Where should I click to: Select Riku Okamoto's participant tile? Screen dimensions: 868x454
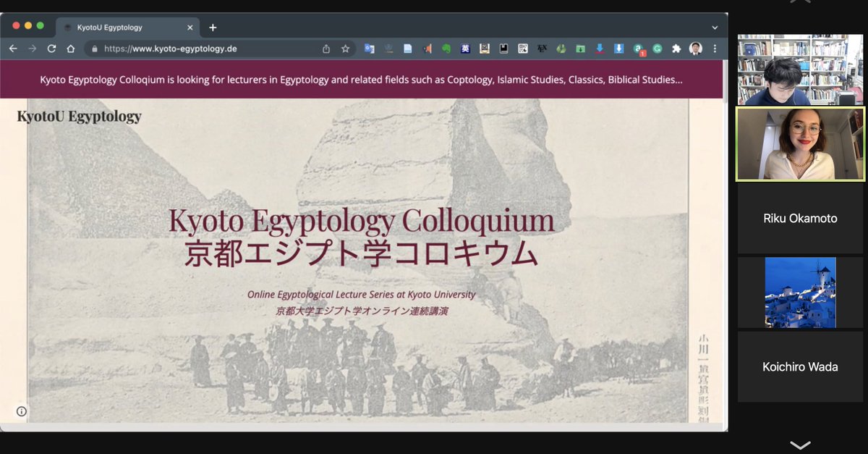point(800,218)
